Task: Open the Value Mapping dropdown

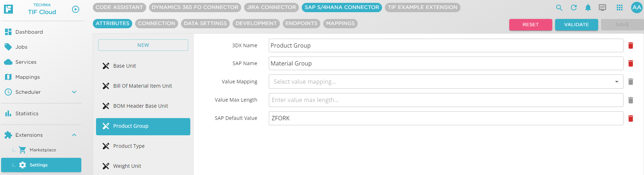Action: (x=445, y=82)
